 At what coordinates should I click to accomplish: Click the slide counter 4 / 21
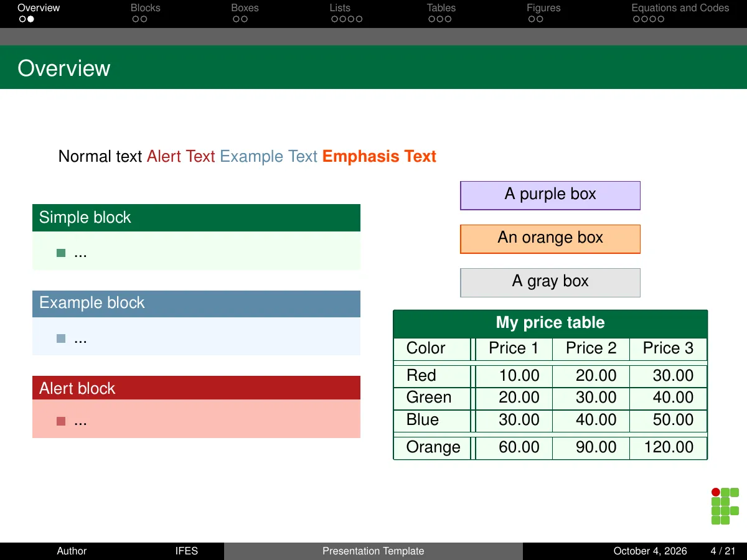click(723, 551)
